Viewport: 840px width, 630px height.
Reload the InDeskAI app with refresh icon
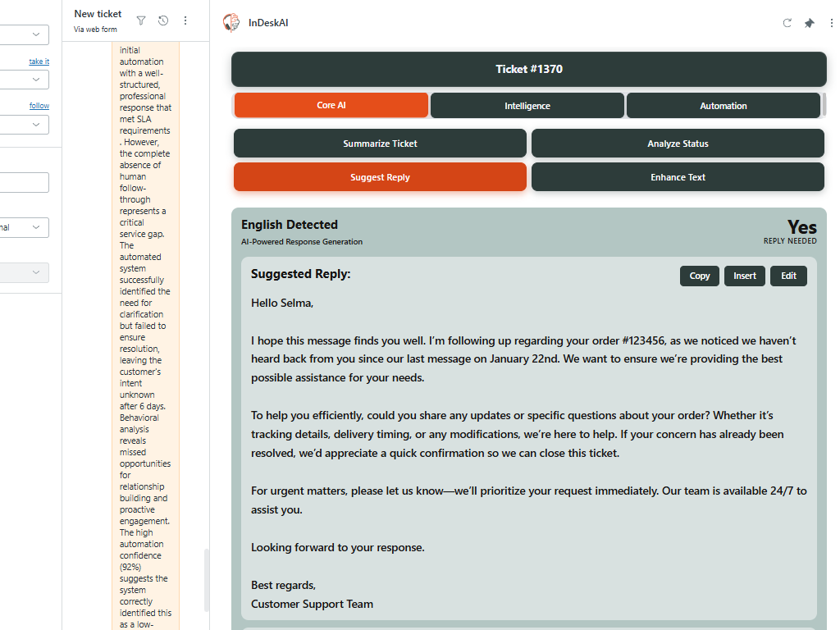tap(787, 23)
